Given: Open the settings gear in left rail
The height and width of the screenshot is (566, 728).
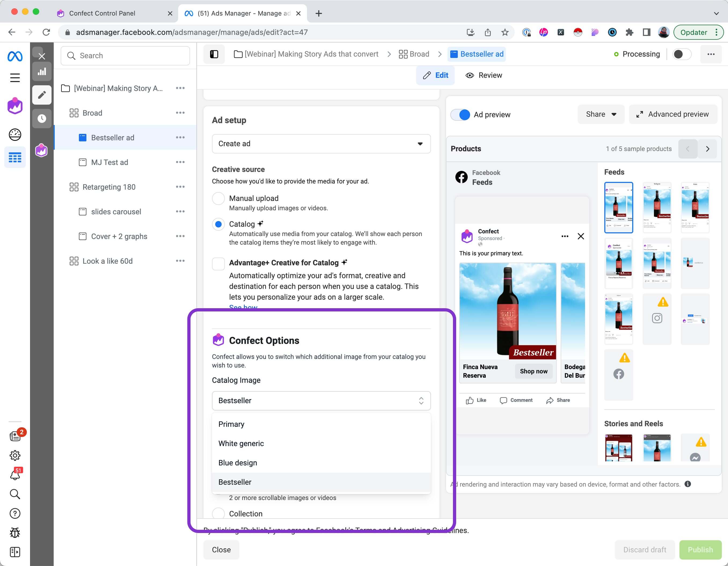Looking at the screenshot, I should (x=15, y=455).
